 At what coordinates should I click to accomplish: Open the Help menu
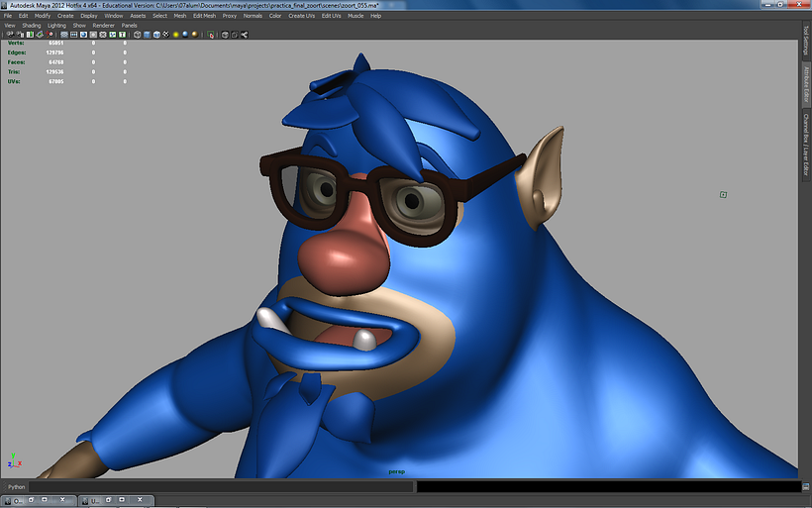(375, 16)
